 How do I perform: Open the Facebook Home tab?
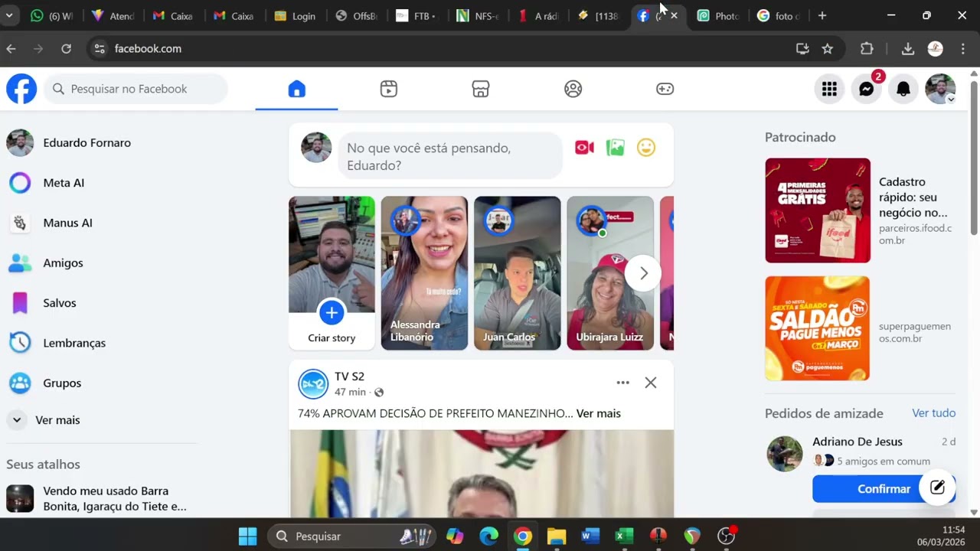296,89
